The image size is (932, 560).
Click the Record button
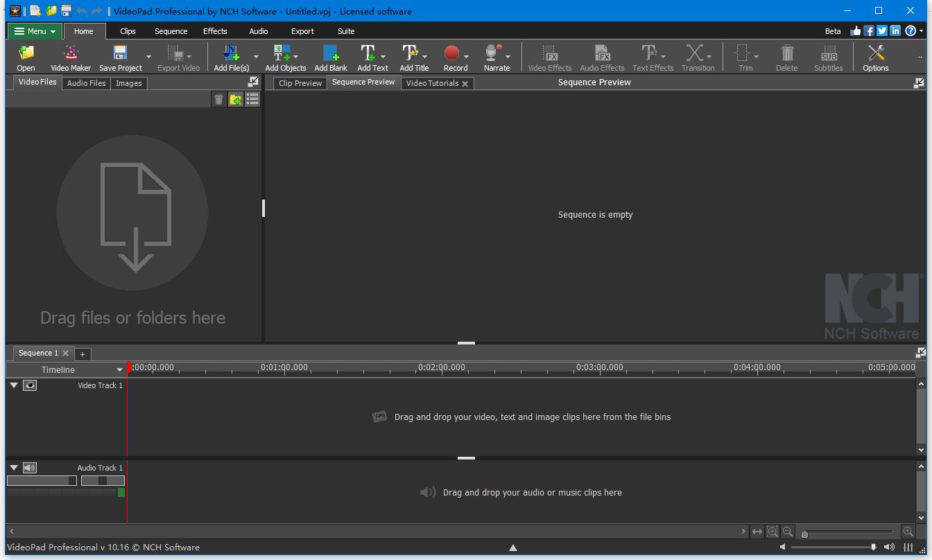tap(454, 57)
